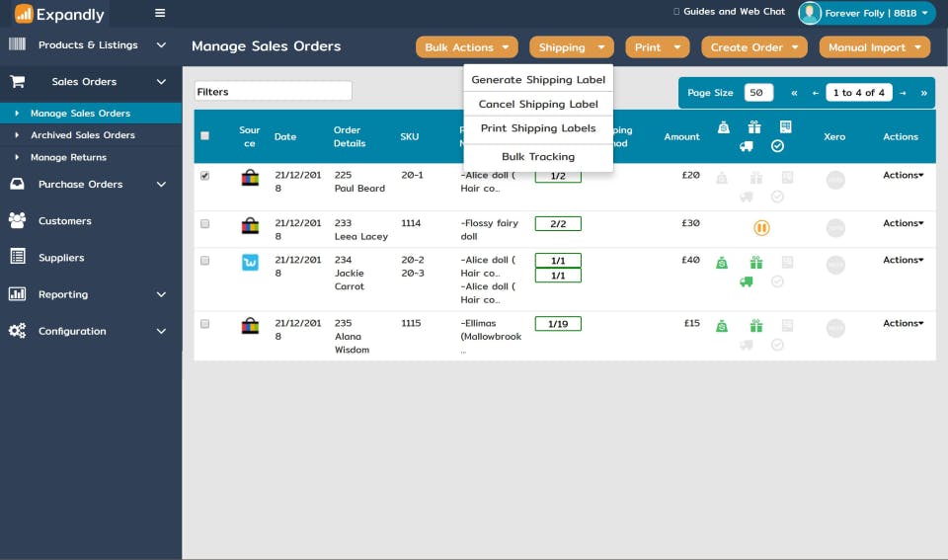Click the Filters input field
This screenshot has height=560, width=948.
pos(273,91)
